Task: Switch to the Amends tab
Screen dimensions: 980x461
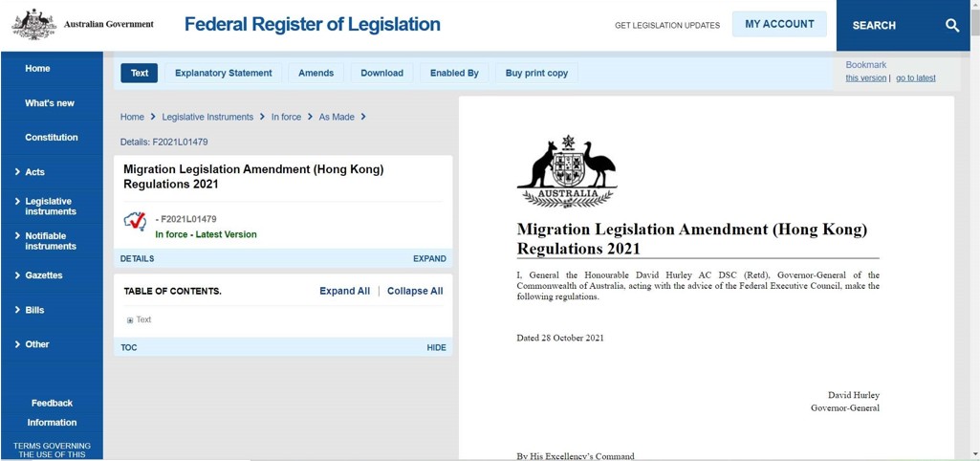Action: tap(316, 73)
